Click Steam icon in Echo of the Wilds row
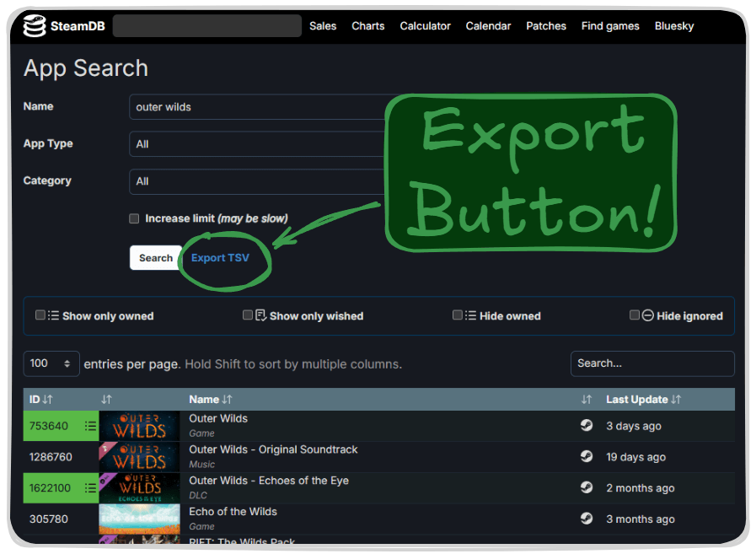756x554 pixels. tap(587, 519)
